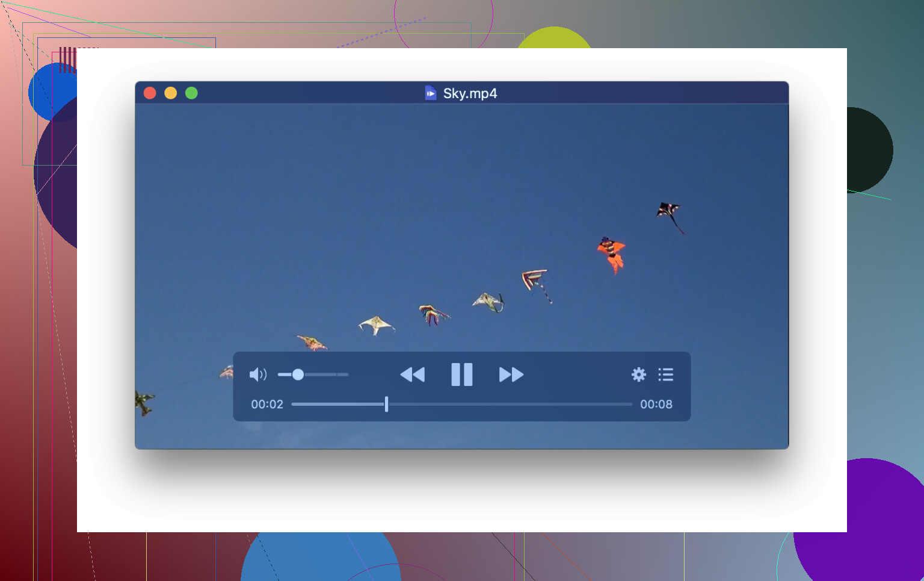Fast-forward the video with double-right arrows
Screen dimensions: 924x581
click(511, 374)
